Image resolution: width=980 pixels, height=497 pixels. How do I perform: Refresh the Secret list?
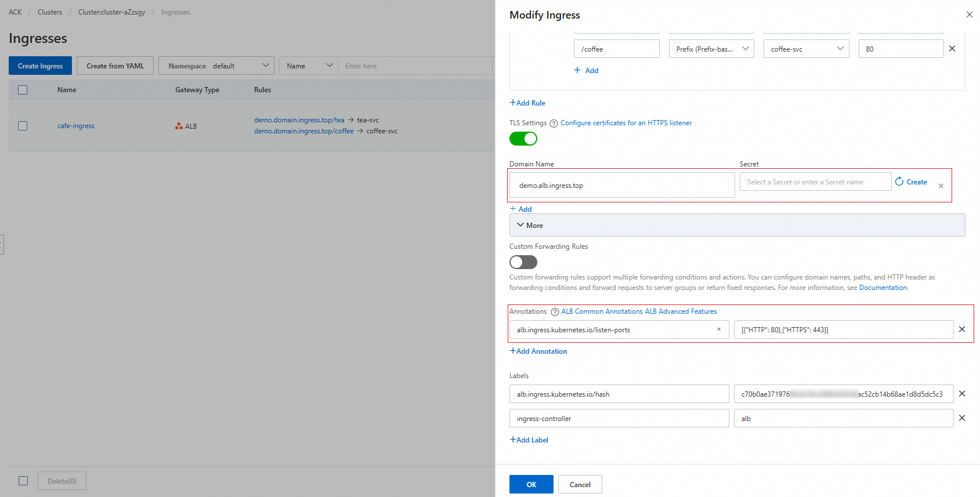click(x=899, y=182)
